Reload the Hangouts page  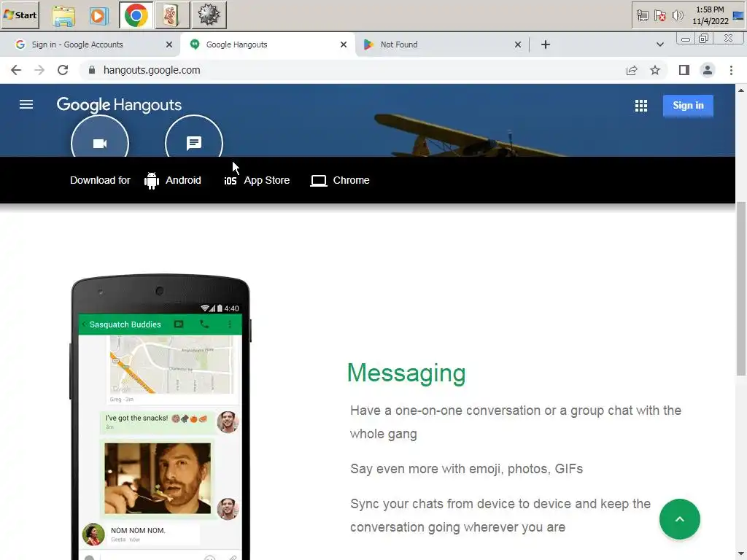63,71
